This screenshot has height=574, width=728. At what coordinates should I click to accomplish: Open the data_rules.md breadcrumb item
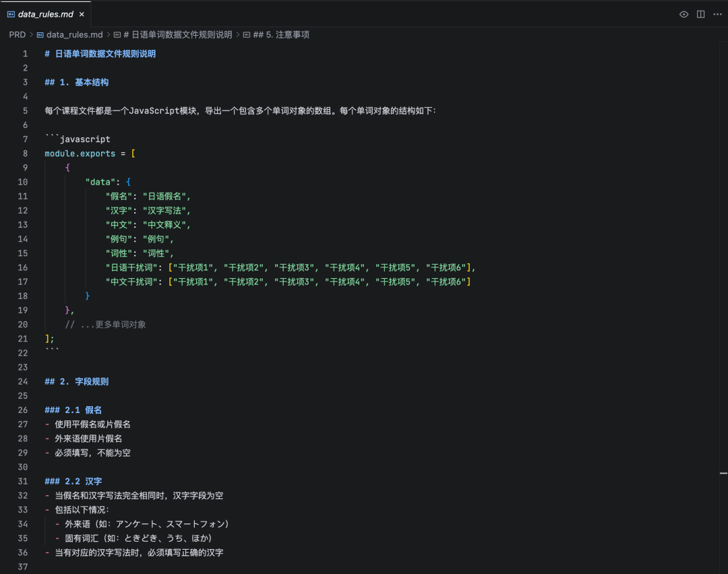(74, 35)
